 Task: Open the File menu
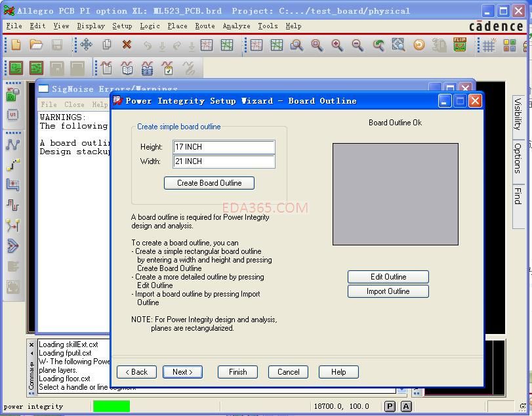pyautogui.click(x=14, y=26)
